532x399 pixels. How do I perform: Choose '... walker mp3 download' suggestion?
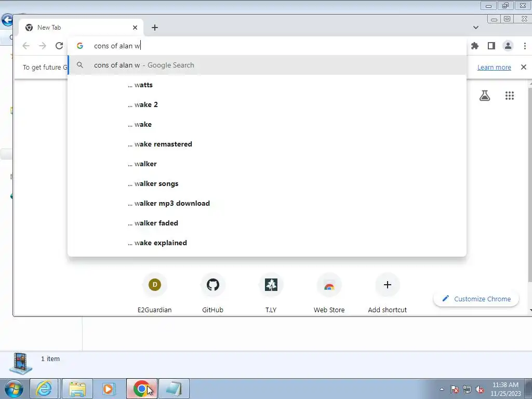pyautogui.click(x=267, y=203)
